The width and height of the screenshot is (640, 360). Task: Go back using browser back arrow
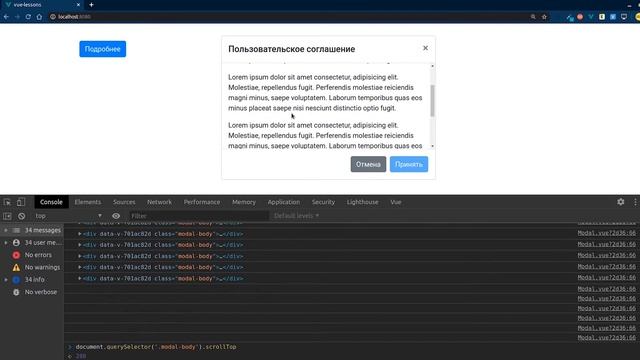click(6, 17)
